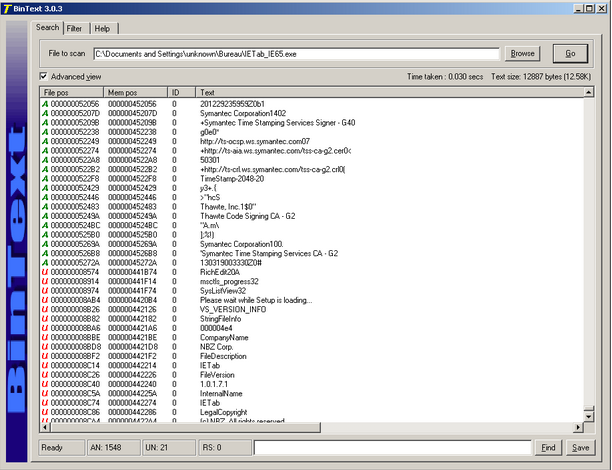Viewport: 612px width, 470px height.
Task: Toggle the Advanced view checkbox
Action: tap(43, 76)
